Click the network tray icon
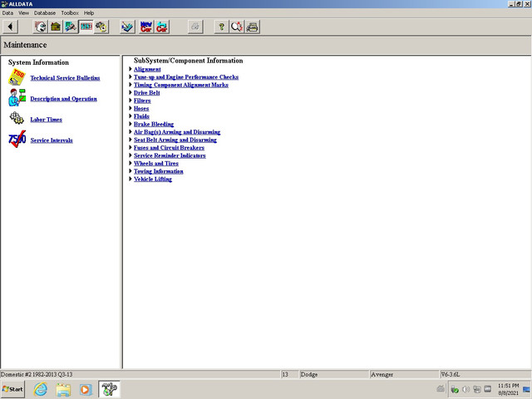Screen dimensions: 532x399 (476, 389)
